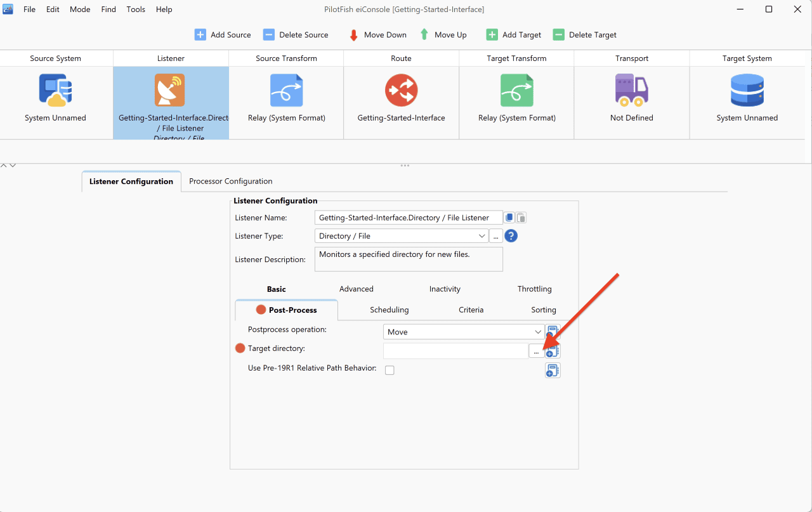Collapse the panel with the up arrow
Viewport: 812px width, 512px height.
(x=4, y=165)
